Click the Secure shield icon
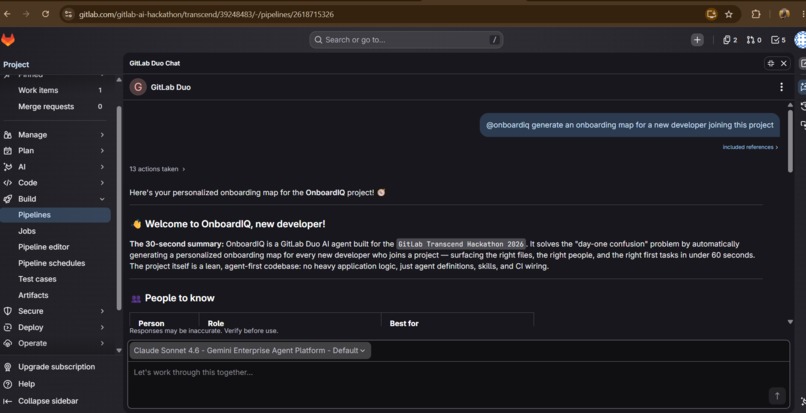Screen dimensions: 806x413 [x=8, y=311]
